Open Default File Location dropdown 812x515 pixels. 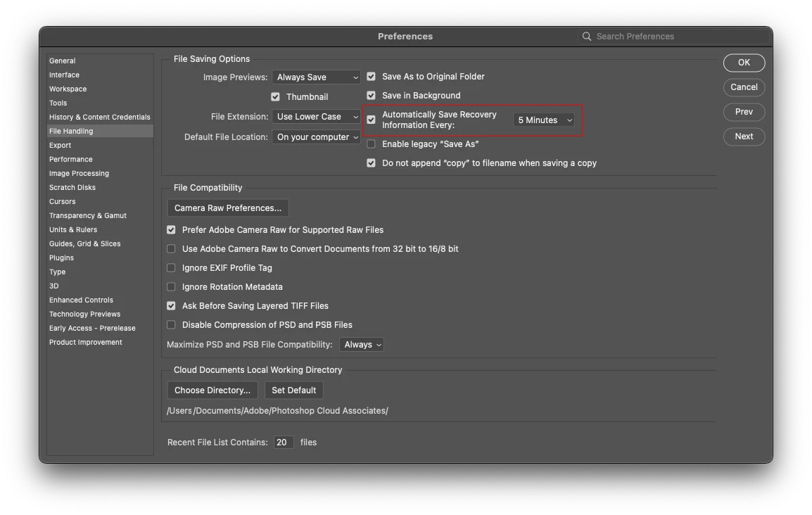[317, 137]
